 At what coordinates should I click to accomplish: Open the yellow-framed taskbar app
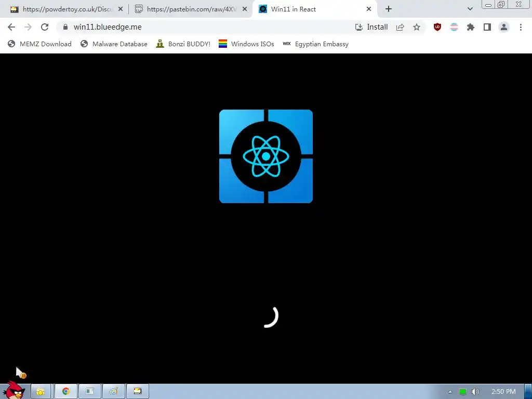point(137,392)
